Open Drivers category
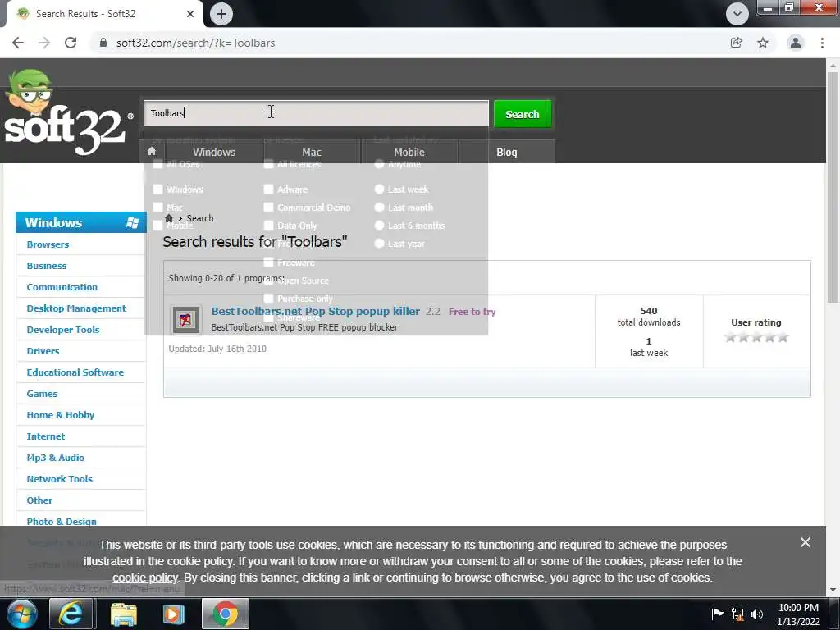Viewport: 840px width, 630px height. [43, 351]
